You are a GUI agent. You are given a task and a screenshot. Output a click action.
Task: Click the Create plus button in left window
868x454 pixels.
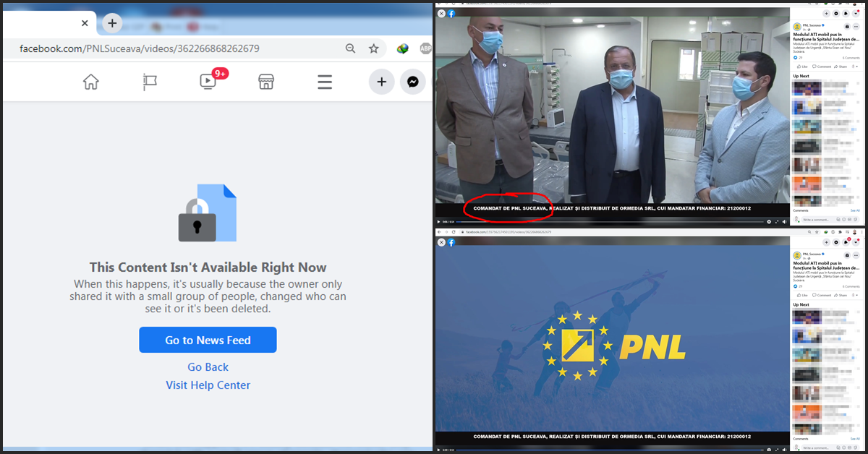point(381,82)
